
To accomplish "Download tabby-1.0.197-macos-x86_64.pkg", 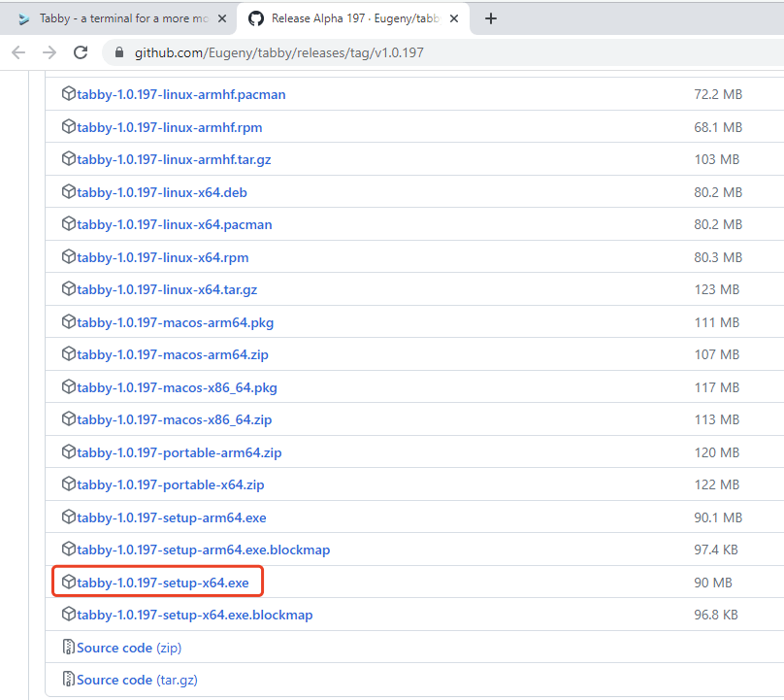I will point(177,387).
